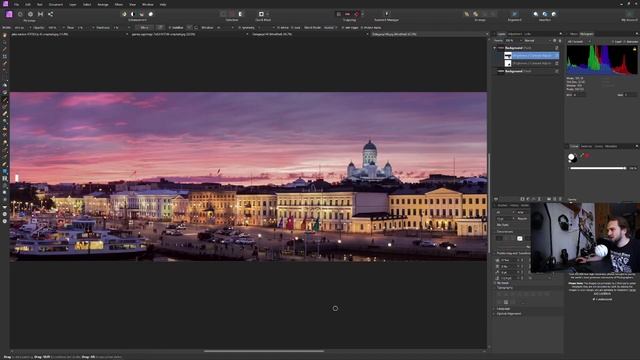Screen dimensions: 640x360
Task: Switch to the Photo Persona
Action: click(9, 14)
